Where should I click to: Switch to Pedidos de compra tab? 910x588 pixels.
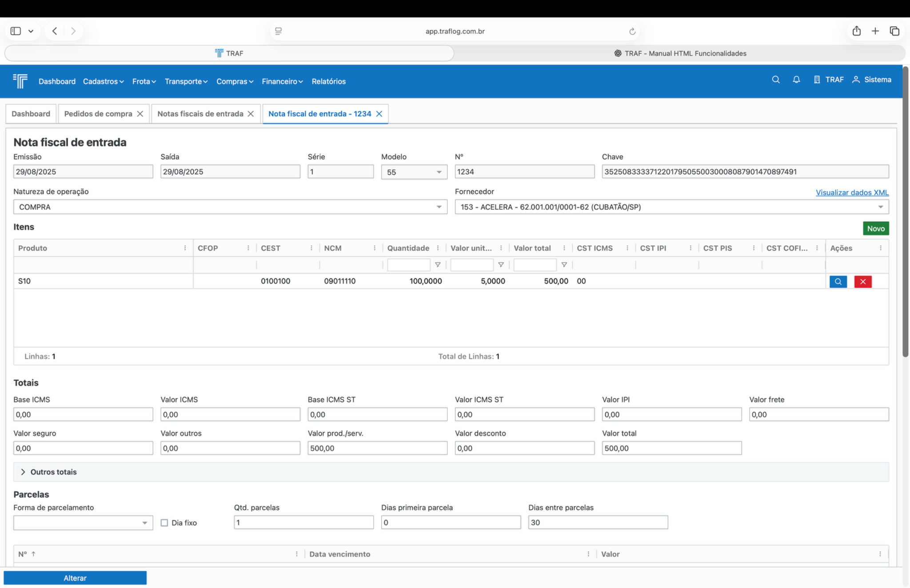98,114
